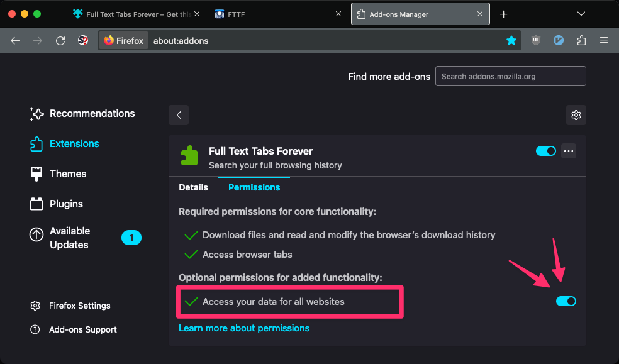This screenshot has height=364, width=619.
Task: Click the uBlock Origin toolbar icon
Action: pos(536,40)
